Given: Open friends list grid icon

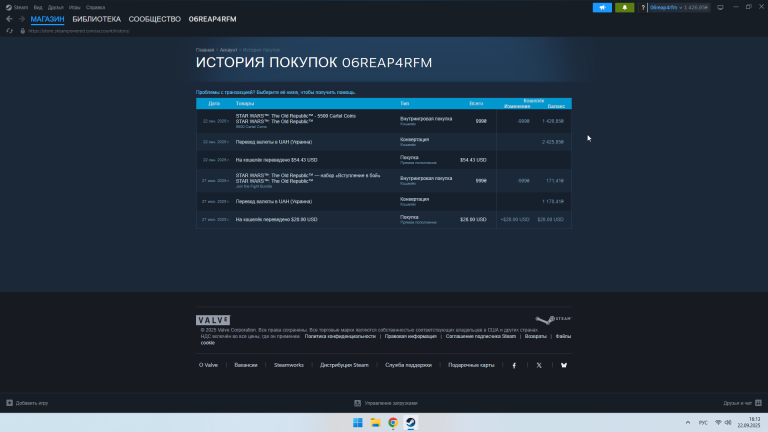Looking at the screenshot, I should point(758,403).
